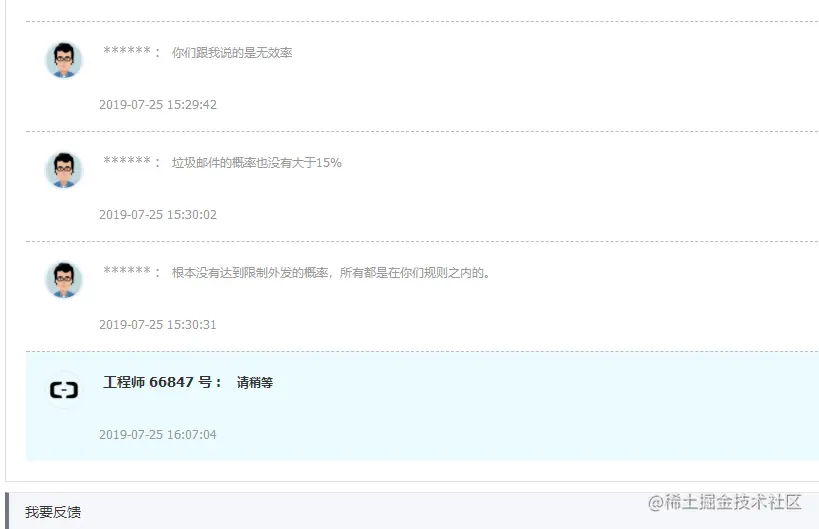Click the timestamp 2019-07-25 15:29:42
The width and height of the screenshot is (819, 529).
pyautogui.click(x=158, y=104)
